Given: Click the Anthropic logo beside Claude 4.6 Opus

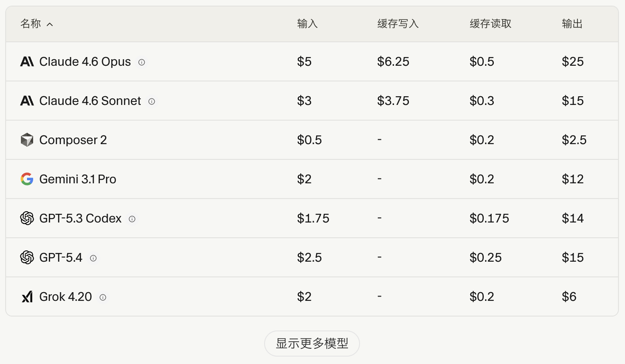Looking at the screenshot, I should [x=27, y=61].
